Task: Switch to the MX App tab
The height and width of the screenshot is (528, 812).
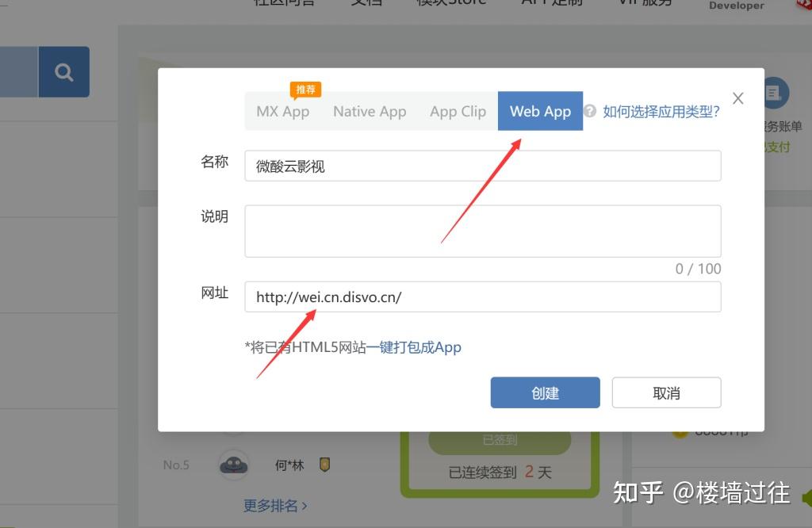Action: tap(283, 111)
